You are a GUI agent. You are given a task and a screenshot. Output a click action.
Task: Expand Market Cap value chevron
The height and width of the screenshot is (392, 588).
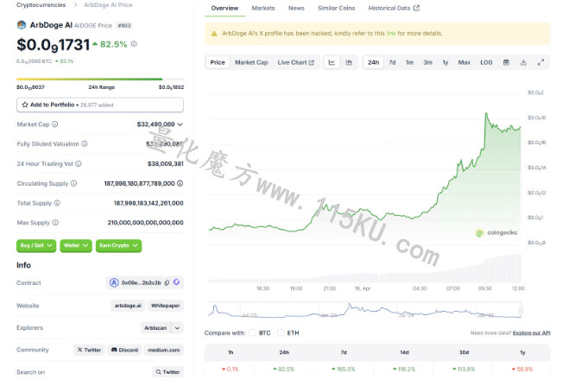180,124
